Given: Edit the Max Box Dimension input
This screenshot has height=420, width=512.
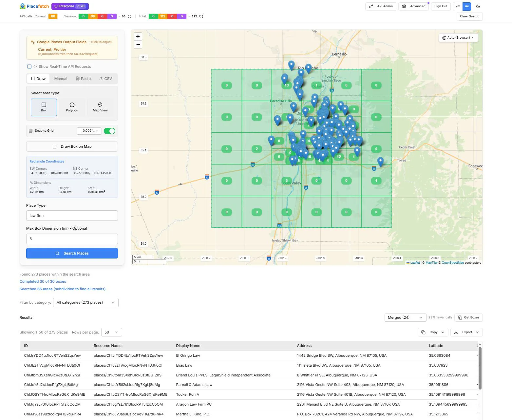Looking at the screenshot, I should [x=72, y=239].
